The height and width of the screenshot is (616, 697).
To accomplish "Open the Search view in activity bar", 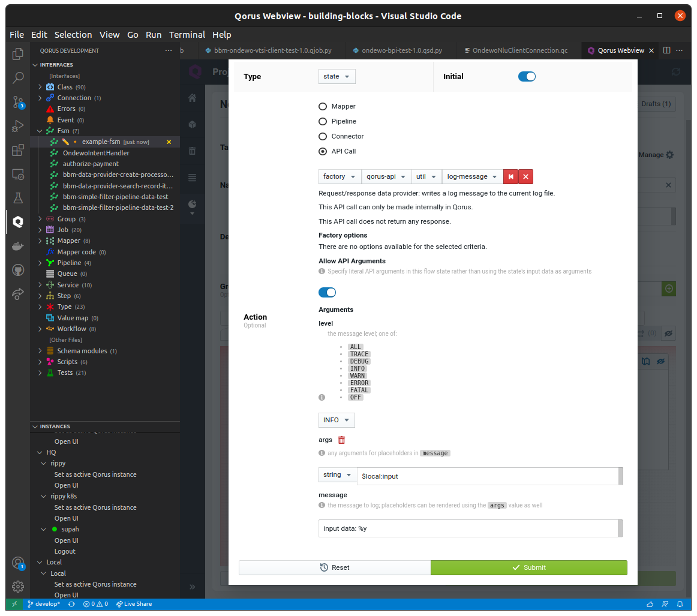I will pyautogui.click(x=18, y=78).
